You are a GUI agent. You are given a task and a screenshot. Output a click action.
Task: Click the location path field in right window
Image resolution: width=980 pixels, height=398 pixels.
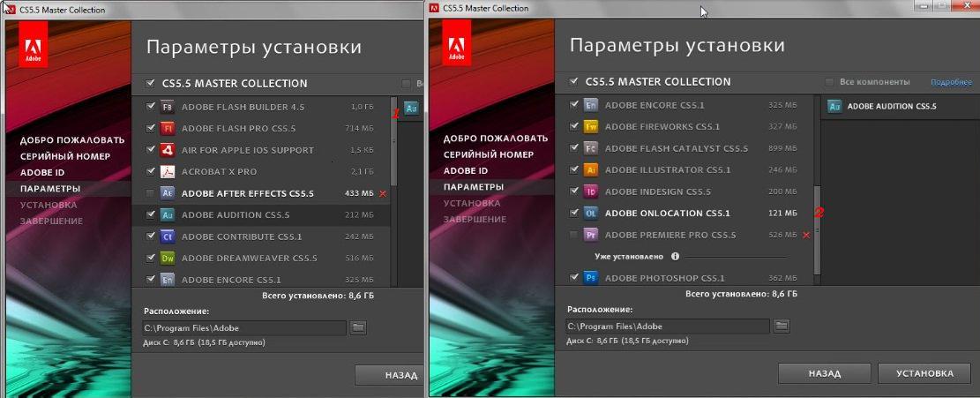(x=668, y=327)
